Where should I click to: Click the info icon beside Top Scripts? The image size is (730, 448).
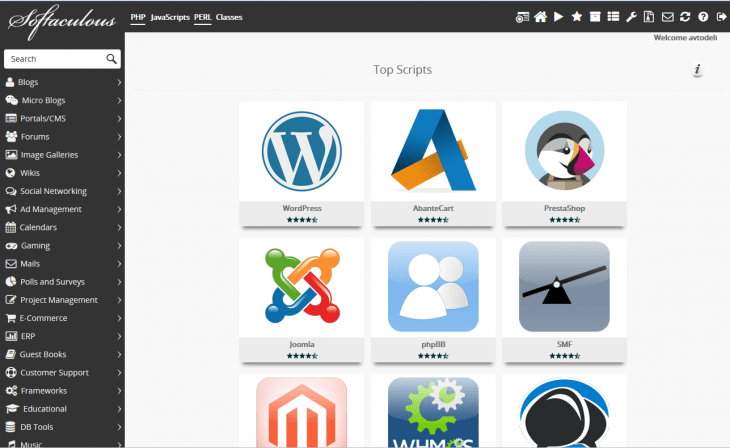pos(697,70)
